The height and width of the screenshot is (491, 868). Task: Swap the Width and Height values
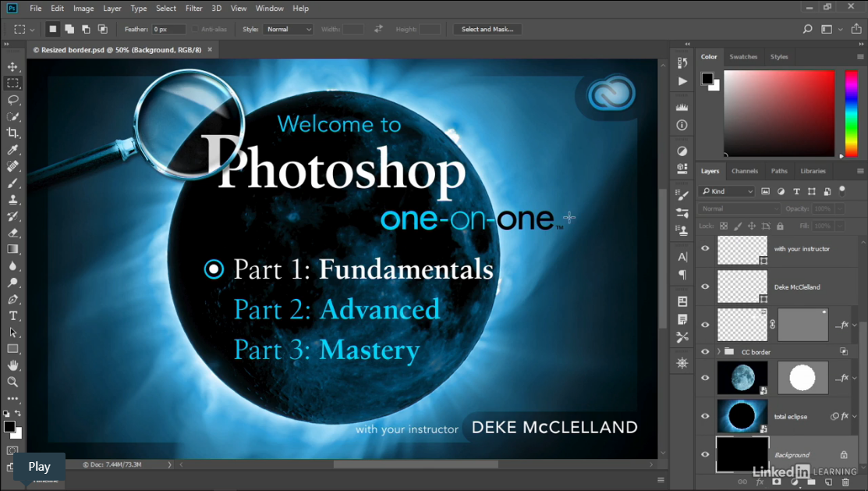click(379, 29)
